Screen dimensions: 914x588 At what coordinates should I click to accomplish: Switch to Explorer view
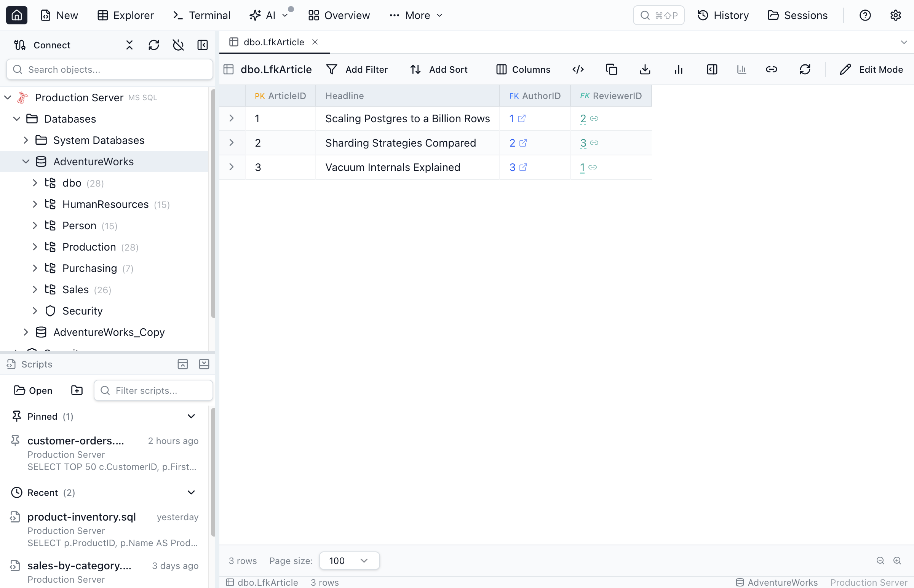pyautogui.click(x=126, y=15)
